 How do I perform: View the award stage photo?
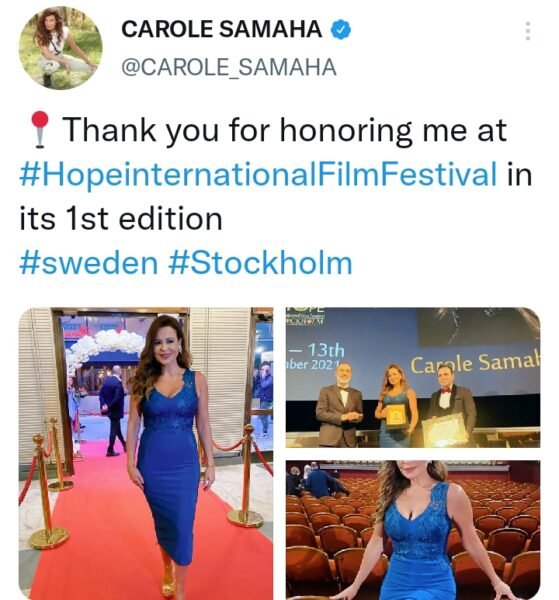pos(413,377)
